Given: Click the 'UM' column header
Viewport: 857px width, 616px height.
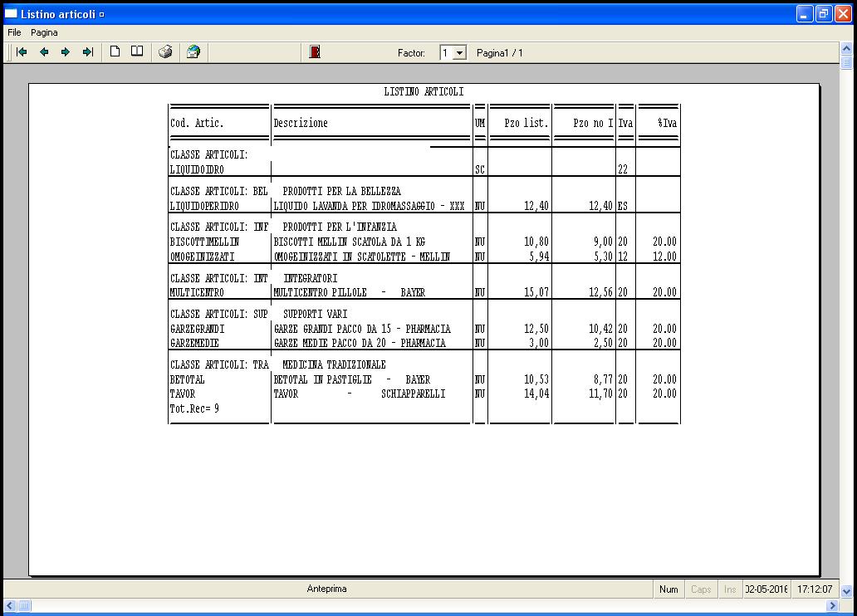Looking at the screenshot, I should 480,123.
